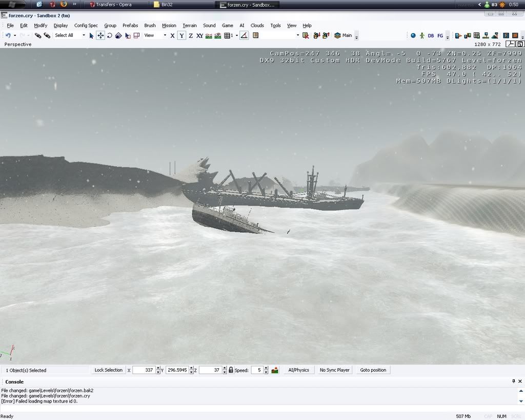Viewport: 525px width, 420px height.
Task: Click the Terrain Texture Layers icon
Action: pos(468,35)
